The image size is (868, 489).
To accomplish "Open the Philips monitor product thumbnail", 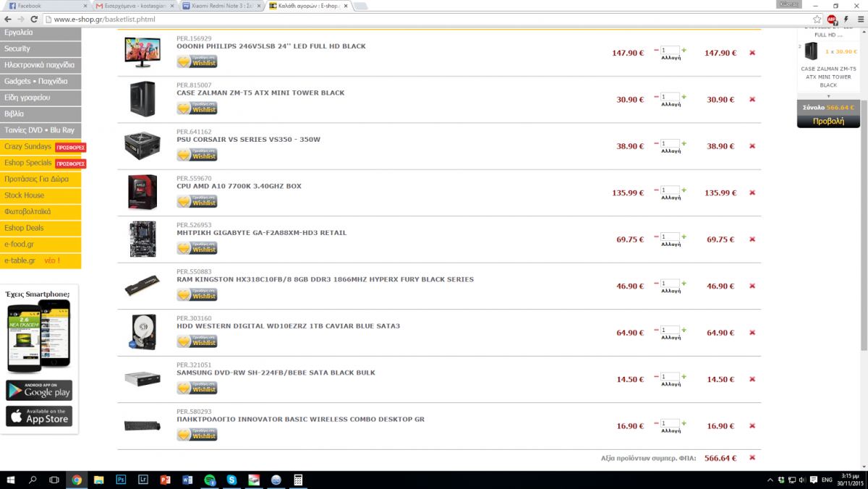I will point(142,53).
